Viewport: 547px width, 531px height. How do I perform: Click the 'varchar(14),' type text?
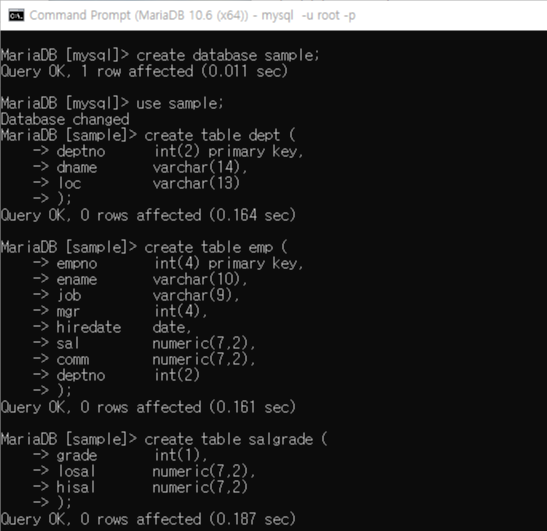[x=200, y=167]
